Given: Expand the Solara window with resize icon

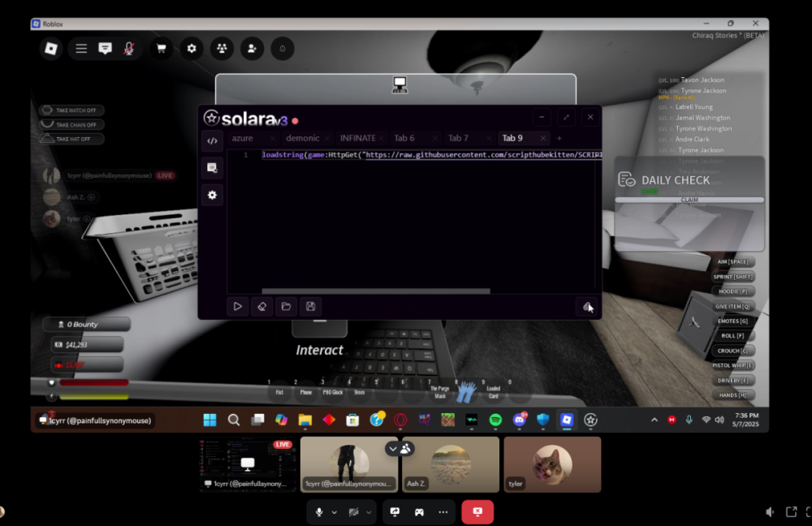Looking at the screenshot, I should tap(566, 117).
